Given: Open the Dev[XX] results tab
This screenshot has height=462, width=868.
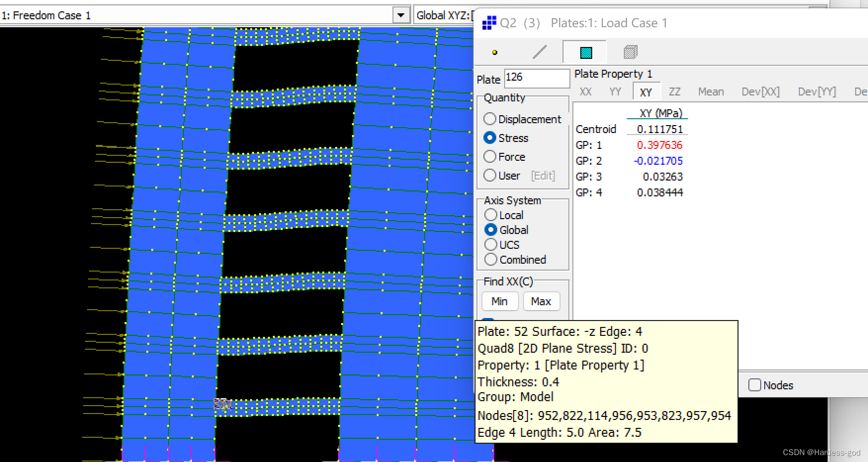Looking at the screenshot, I should tap(761, 92).
